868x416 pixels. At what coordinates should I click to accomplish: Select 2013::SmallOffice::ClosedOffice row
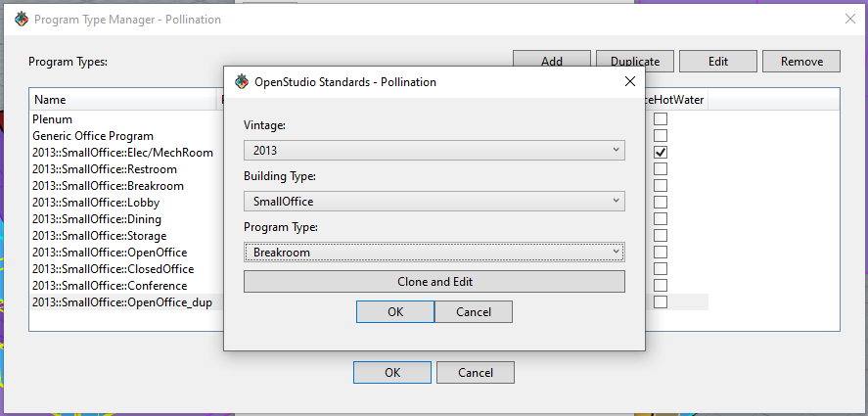113,268
